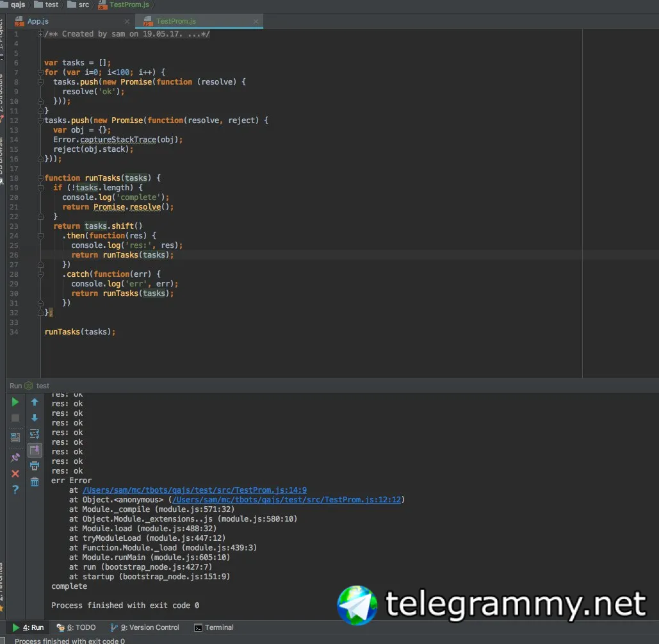Open the Help question mark icon

(15, 490)
